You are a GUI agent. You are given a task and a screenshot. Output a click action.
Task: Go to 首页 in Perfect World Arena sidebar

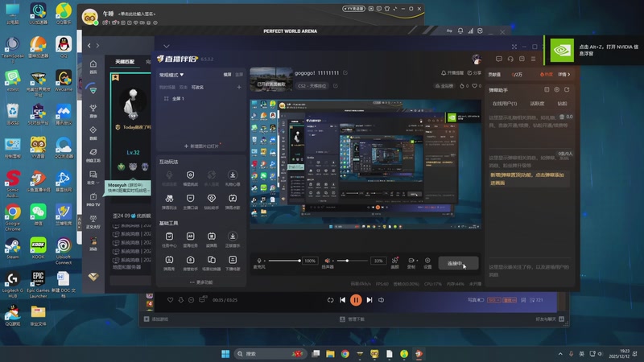tap(93, 67)
